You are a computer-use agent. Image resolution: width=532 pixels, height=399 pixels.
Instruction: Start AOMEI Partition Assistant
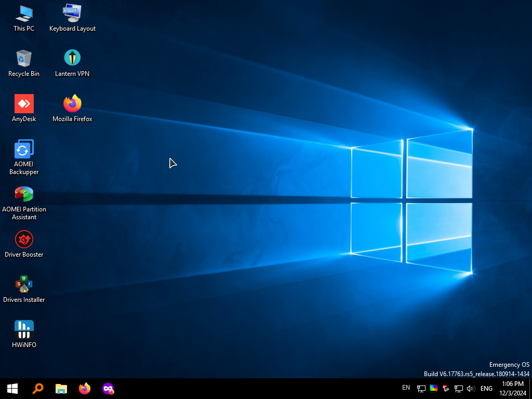24,193
